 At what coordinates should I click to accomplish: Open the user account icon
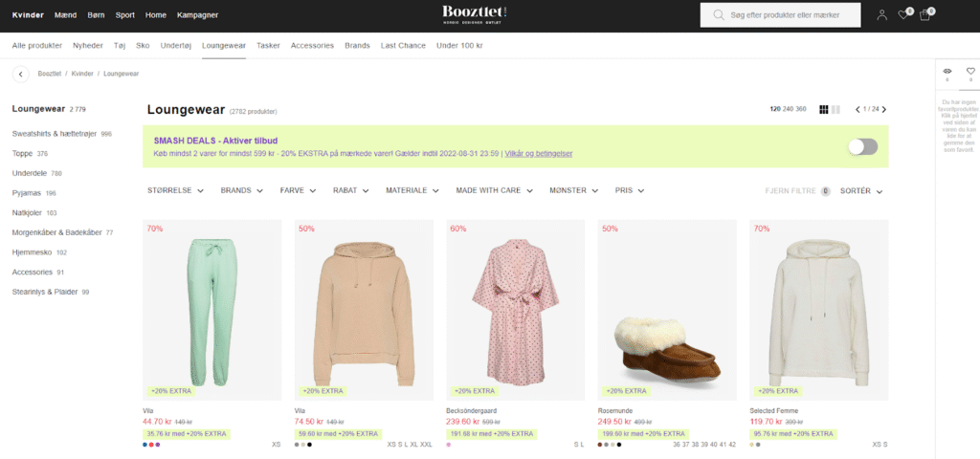(x=881, y=15)
